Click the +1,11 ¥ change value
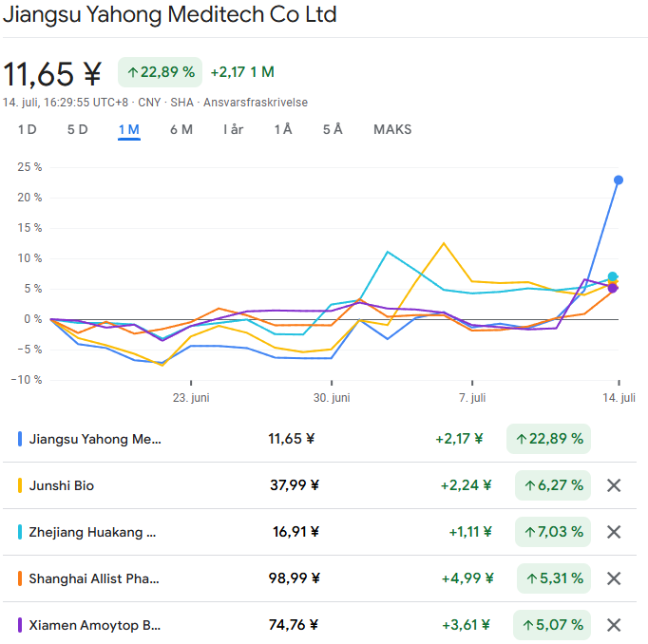Screen dimensions: 648x644 tap(470, 532)
